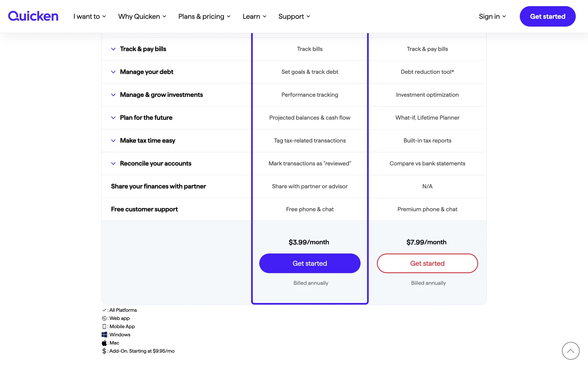Open the Why Quicken menu

tap(142, 17)
